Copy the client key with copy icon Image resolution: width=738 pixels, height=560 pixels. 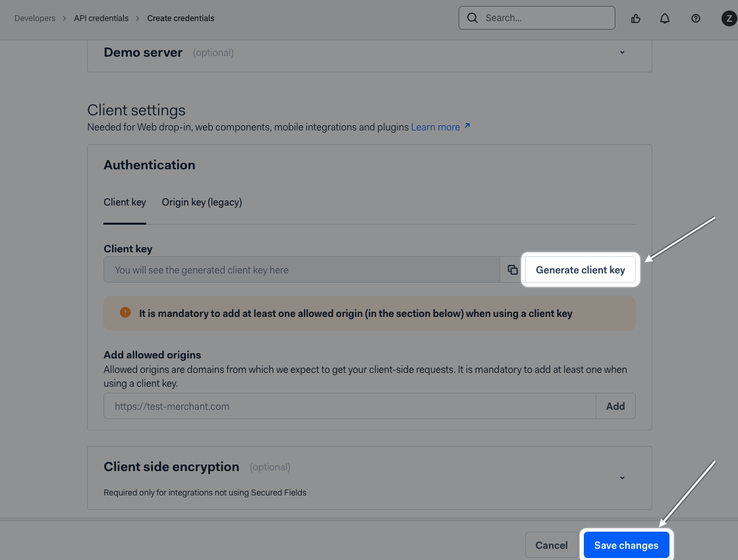[513, 269]
